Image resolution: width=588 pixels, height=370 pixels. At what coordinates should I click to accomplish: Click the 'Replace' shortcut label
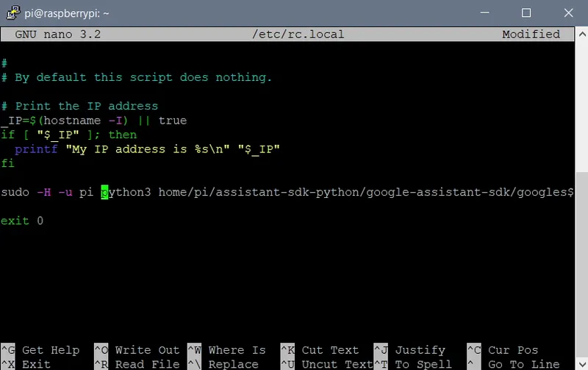[233, 364]
